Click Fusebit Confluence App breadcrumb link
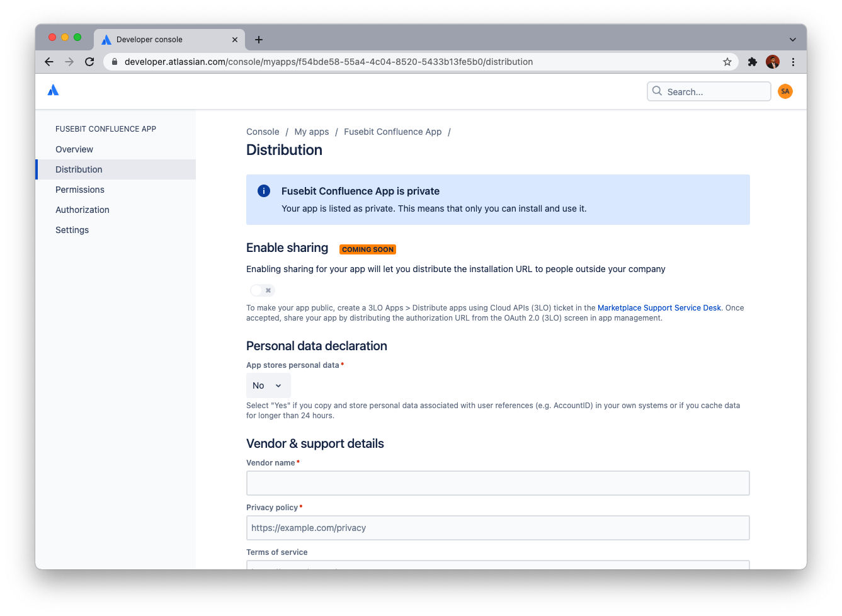The width and height of the screenshot is (842, 616). click(393, 132)
